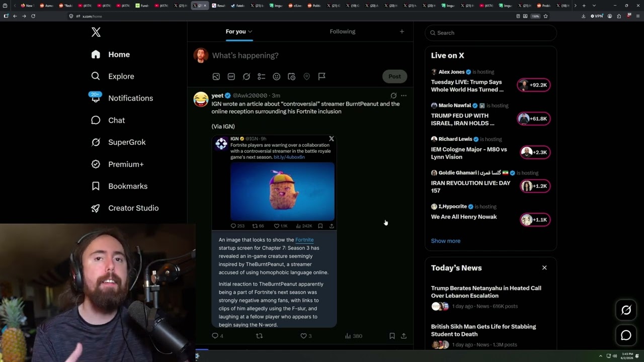Add a new timeline tab with plus
The height and width of the screenshot is (362, 644).
[401, 32]
